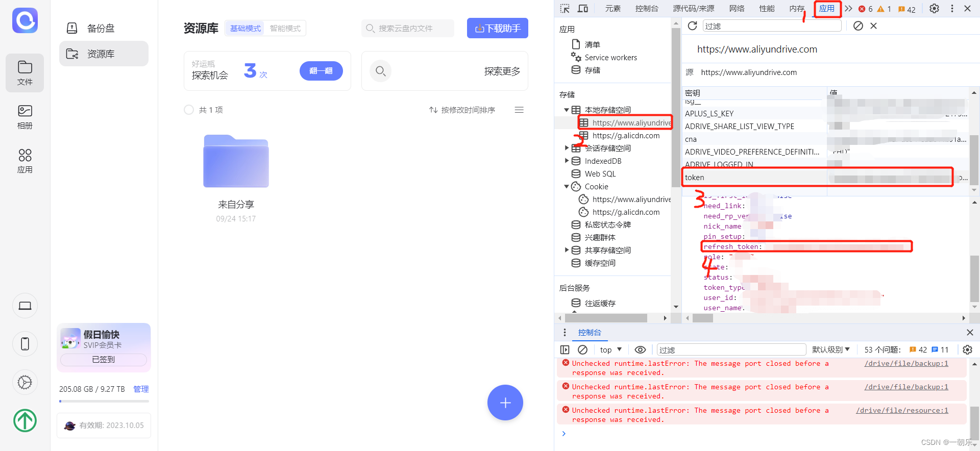Click the blue plus upload button

(x=505, y=403)
